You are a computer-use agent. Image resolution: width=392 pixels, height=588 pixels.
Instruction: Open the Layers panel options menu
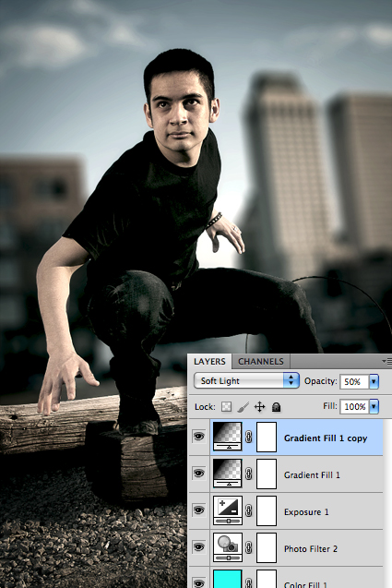coord(386,362)
